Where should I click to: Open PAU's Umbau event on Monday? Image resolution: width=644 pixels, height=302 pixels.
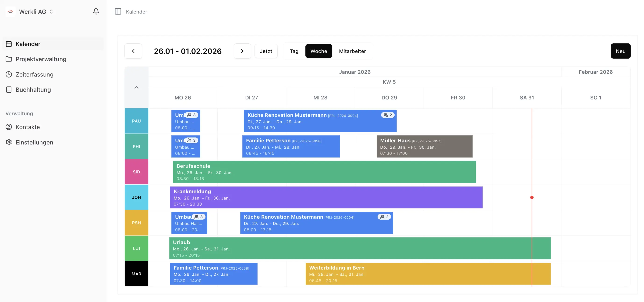[x=185, y=121]
